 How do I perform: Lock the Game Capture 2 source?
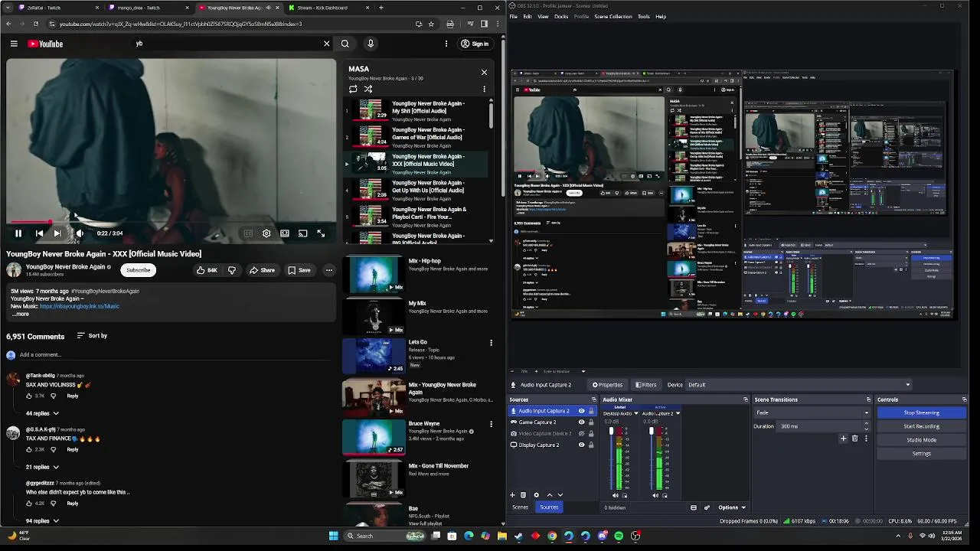(591, 422)
